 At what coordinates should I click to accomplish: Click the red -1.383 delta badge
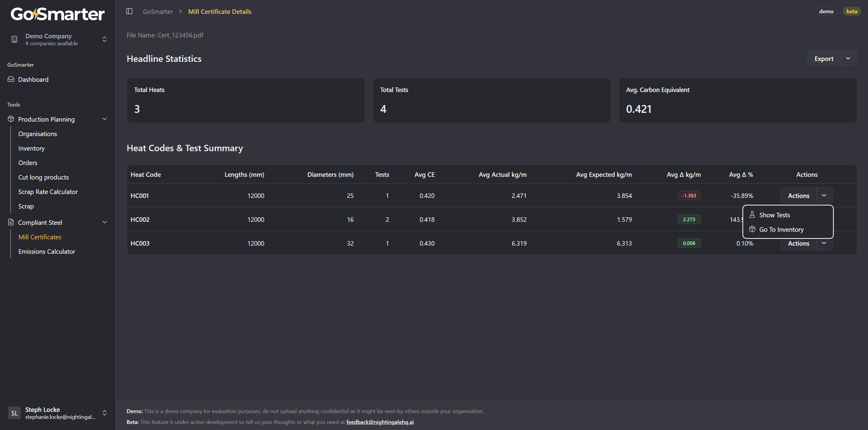tap(689, 196)
